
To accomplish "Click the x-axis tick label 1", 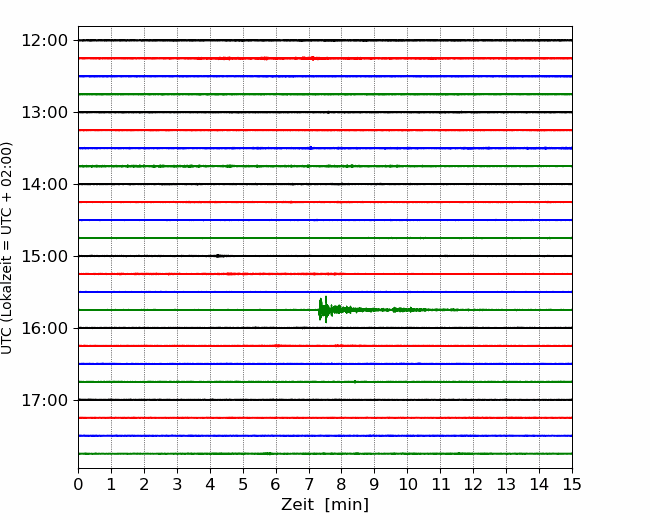I will 111,484.
